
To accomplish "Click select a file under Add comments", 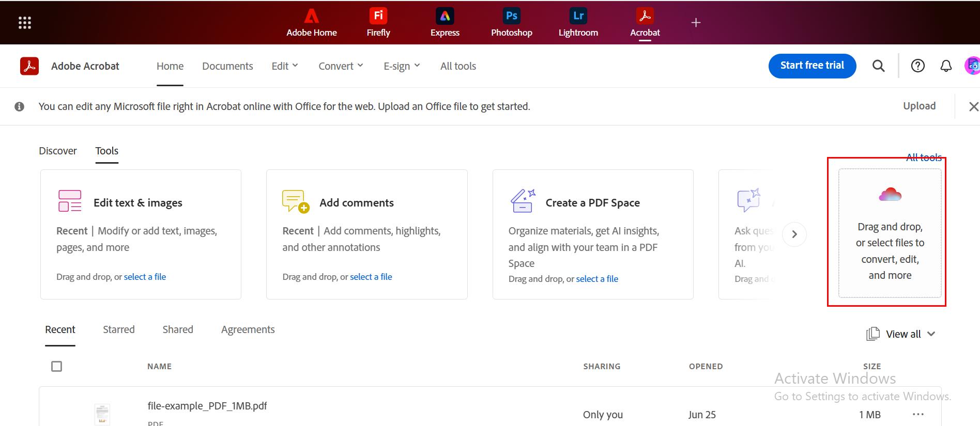I will coord(371,277).
